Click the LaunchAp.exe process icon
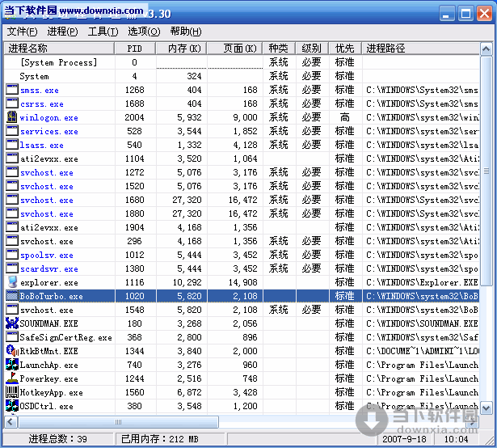This screenshot has width=497, height=448. [12, 365]
